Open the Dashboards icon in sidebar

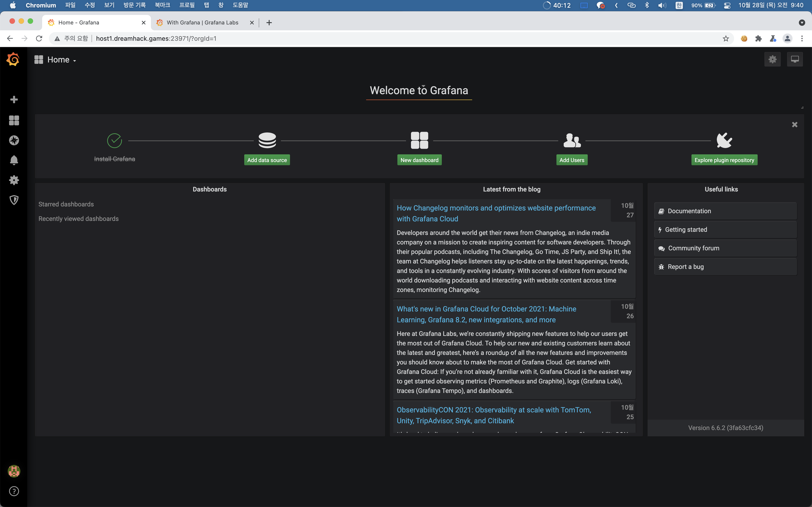(x=14, y=120)
